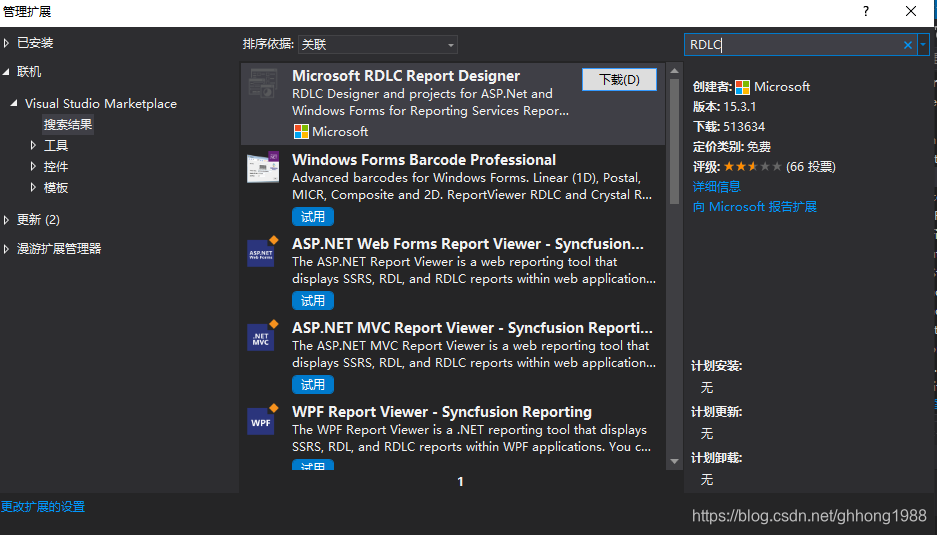Expand the 控件 node
This screenshot has width=937, height=535.
pos(33,167)
